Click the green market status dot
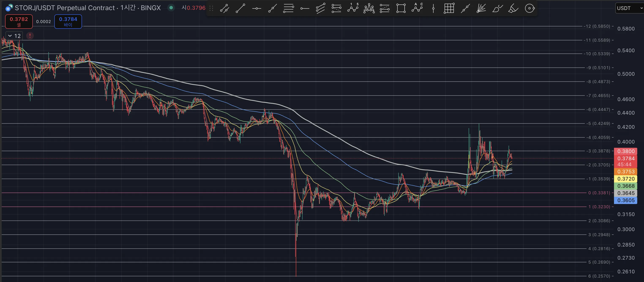The height and width of the screenshot is (282, 644). click(x=171, y=8)
